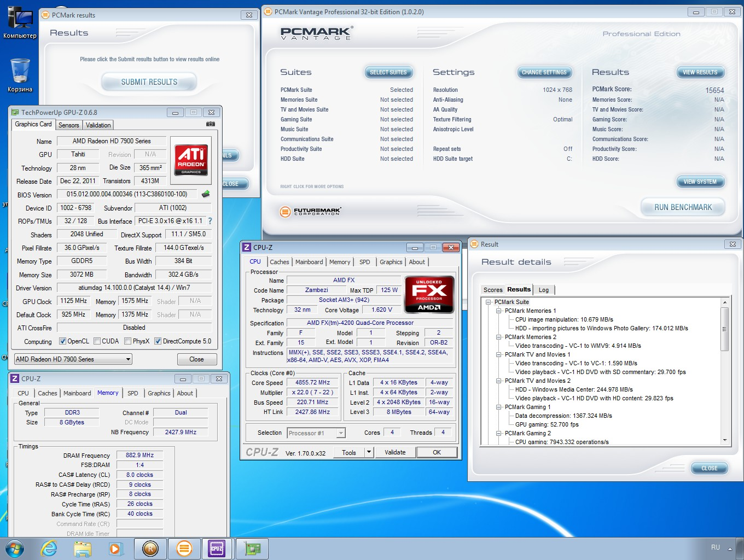Click the AMD FX processor logo in CPU-Z
744x560 pixels.
[429, 294]
